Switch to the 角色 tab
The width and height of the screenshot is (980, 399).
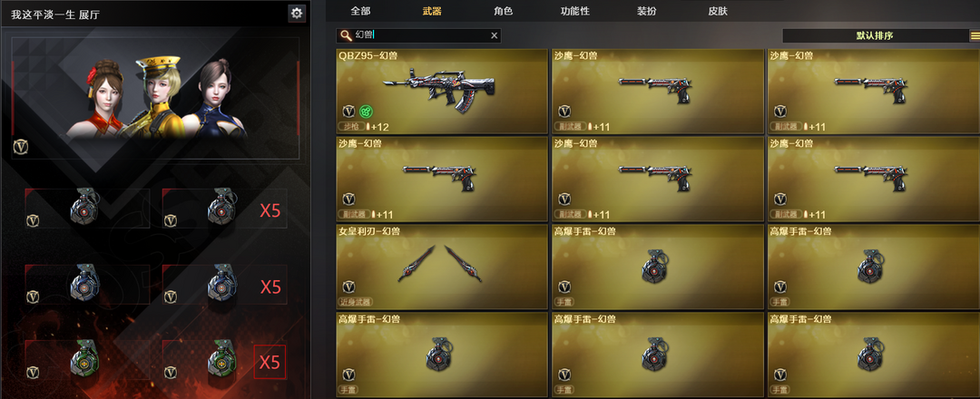coord(503,11)
